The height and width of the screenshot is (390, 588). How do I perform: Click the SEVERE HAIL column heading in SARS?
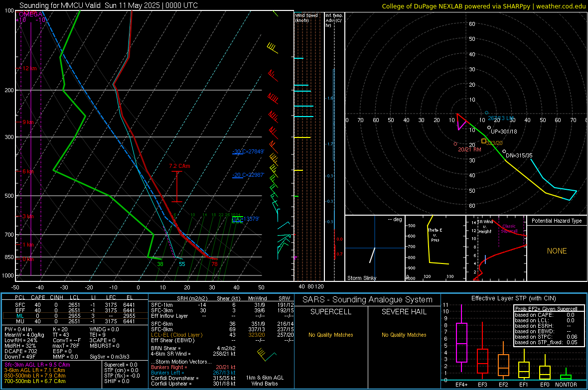click(x=404, y=312)
